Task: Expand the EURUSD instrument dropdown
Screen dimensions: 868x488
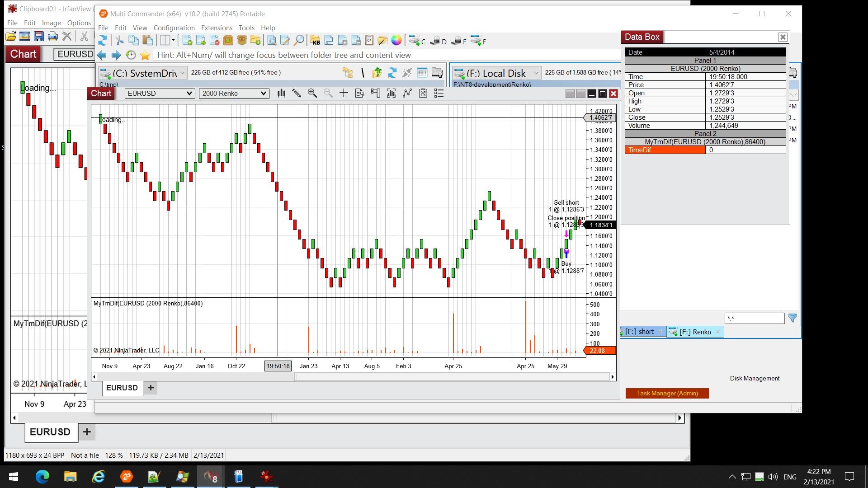Action: pos(160,93)
